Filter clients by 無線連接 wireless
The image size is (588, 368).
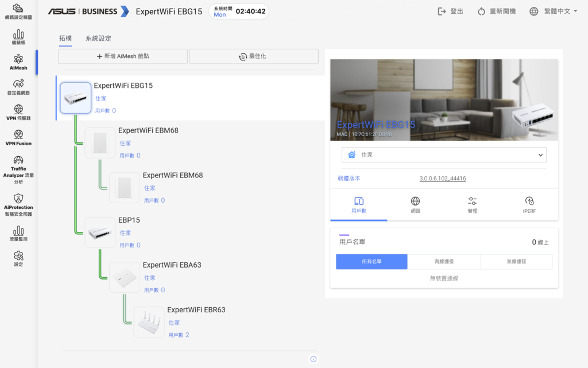[x=516, y=262]
